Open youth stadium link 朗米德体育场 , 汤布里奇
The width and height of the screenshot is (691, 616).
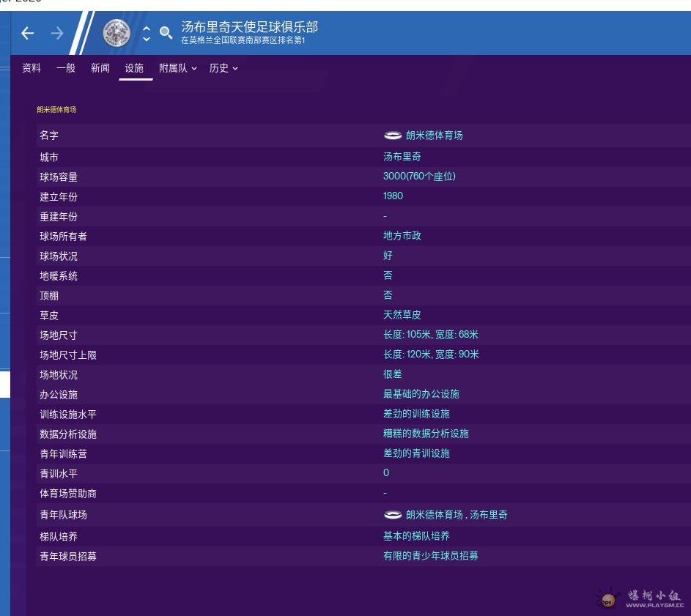coord(457,515)
